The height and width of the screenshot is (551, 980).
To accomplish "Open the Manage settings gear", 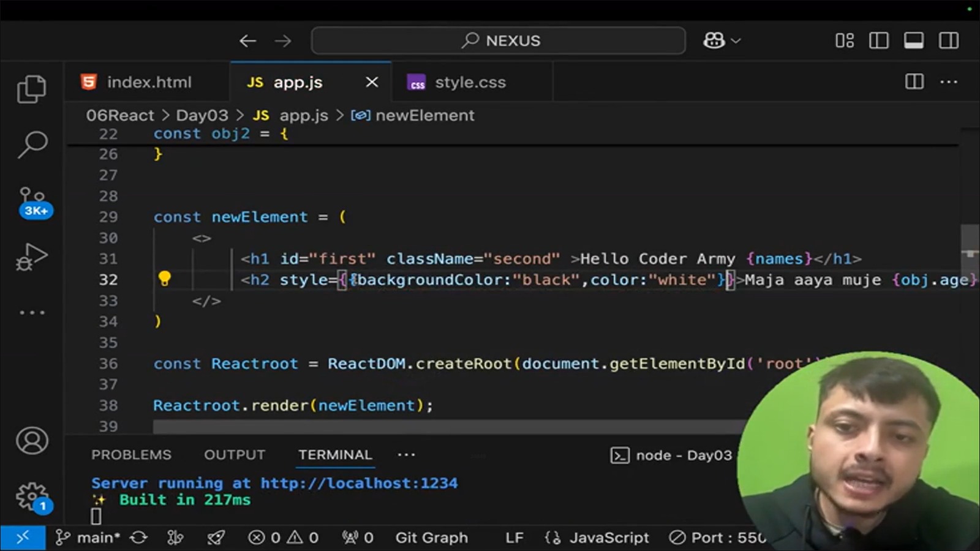I will tap(32, 496).
